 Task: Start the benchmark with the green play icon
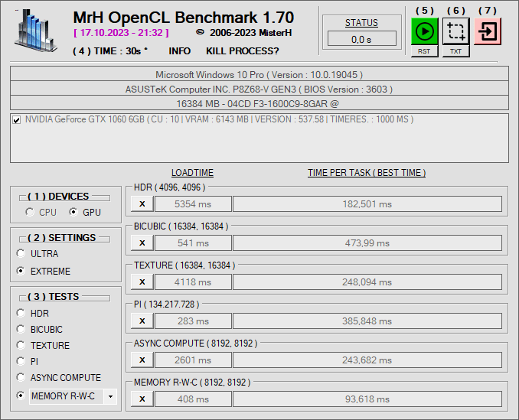(x=424, y=31)
